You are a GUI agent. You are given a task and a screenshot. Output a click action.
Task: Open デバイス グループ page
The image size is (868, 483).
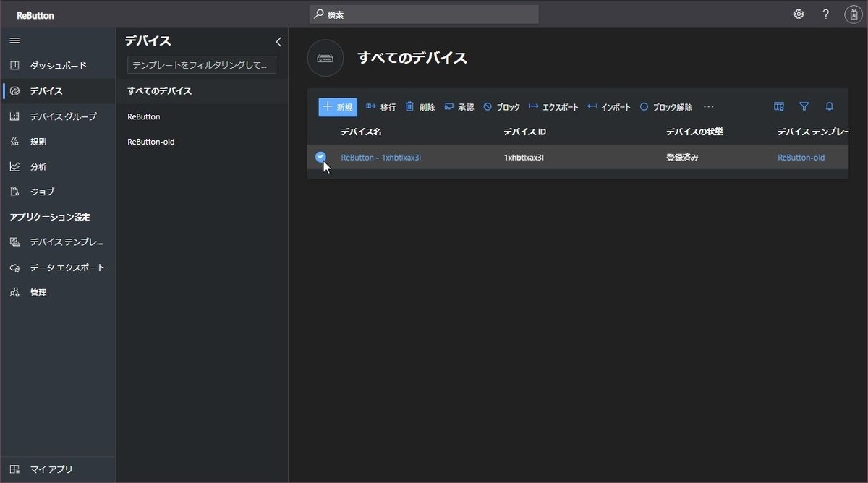coord(58,116)
